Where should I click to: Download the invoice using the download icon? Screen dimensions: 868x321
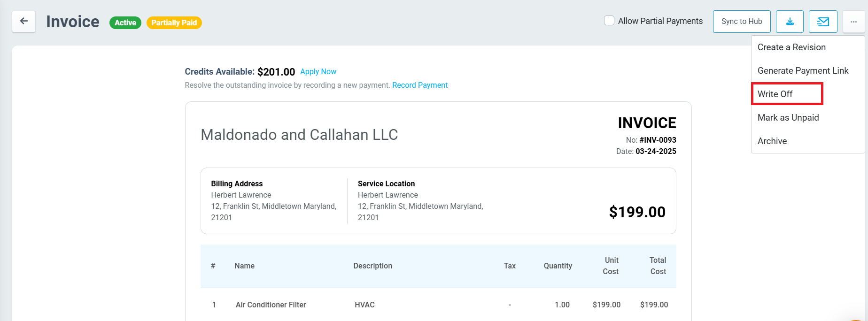(790, 22)
